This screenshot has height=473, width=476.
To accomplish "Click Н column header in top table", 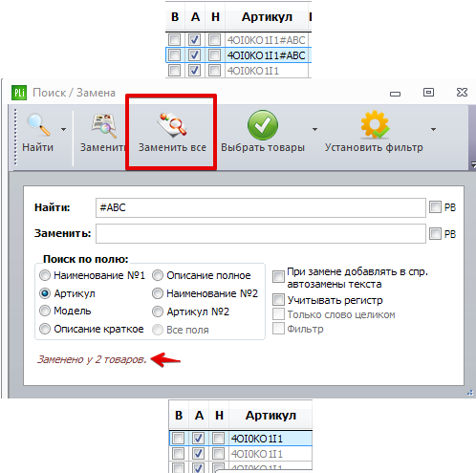I will point(215,17).
